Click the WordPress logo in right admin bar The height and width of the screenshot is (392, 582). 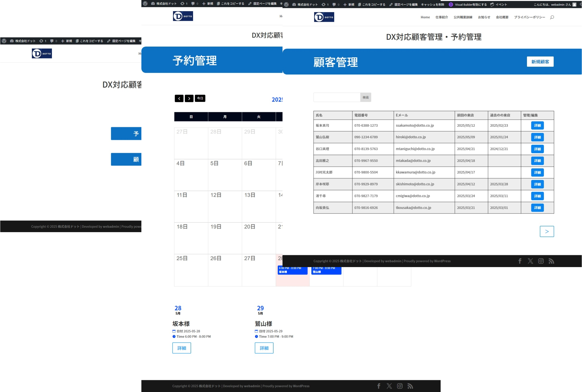tap(286, 5)
